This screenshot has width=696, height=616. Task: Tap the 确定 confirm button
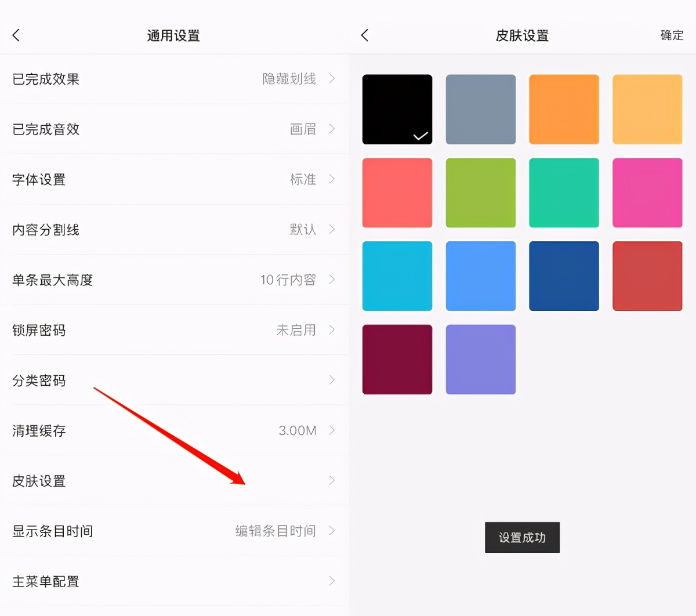click(672, 35)
